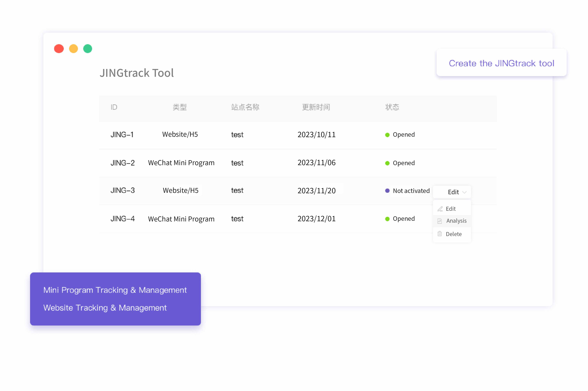Click the 站点名称 column header

(245, 107)
